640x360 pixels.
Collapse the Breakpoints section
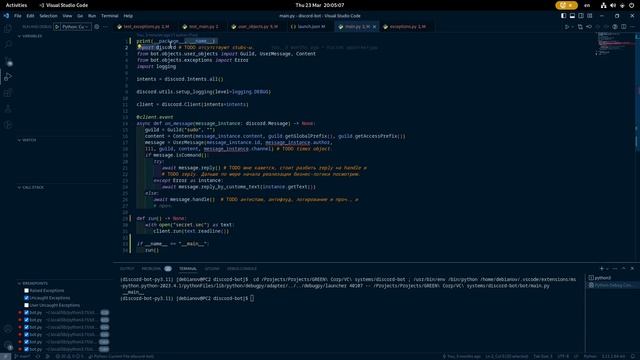coord(33,283)
